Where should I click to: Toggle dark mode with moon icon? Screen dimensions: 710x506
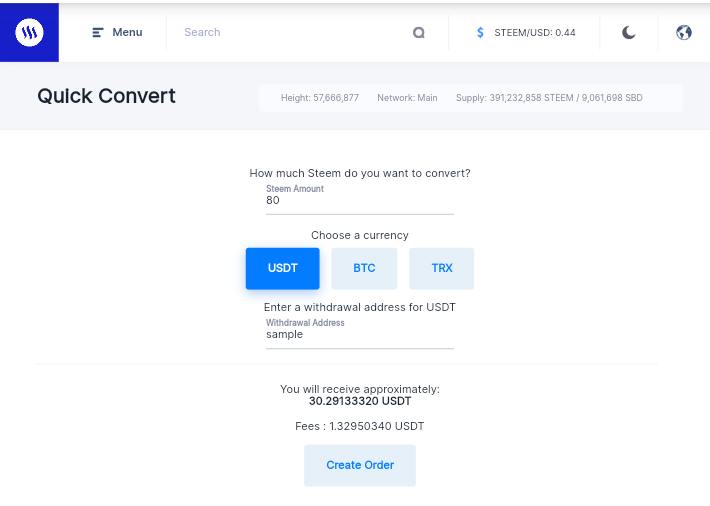pyautogui.click(x=628, y=33)
